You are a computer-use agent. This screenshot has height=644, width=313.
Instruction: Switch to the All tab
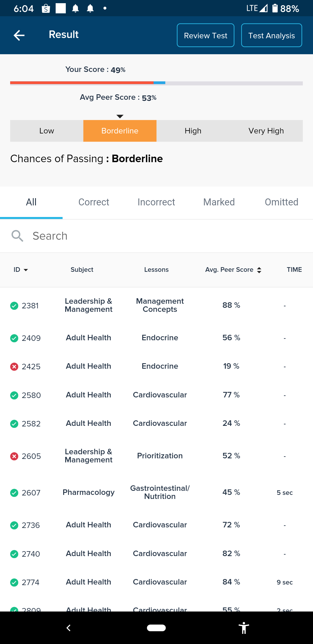click(x=31, y=202)
